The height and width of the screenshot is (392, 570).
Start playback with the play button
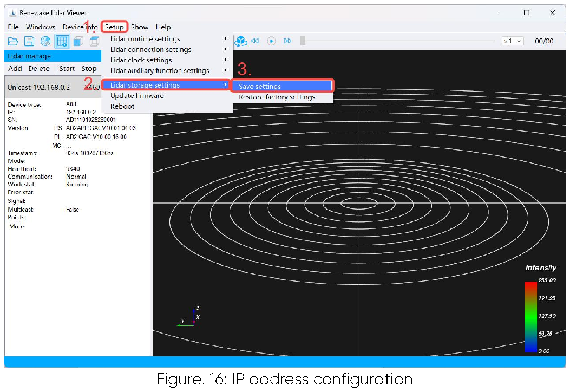point(271,41)
